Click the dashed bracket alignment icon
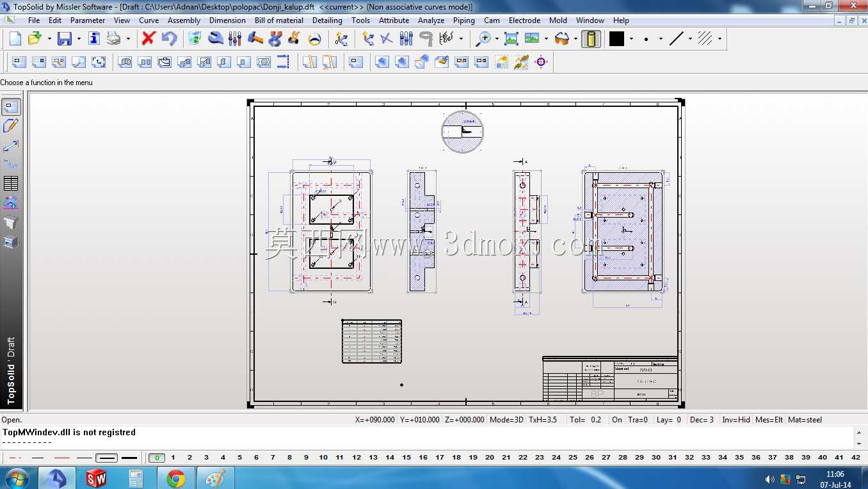Screen dimensions: 868x489 284,62
